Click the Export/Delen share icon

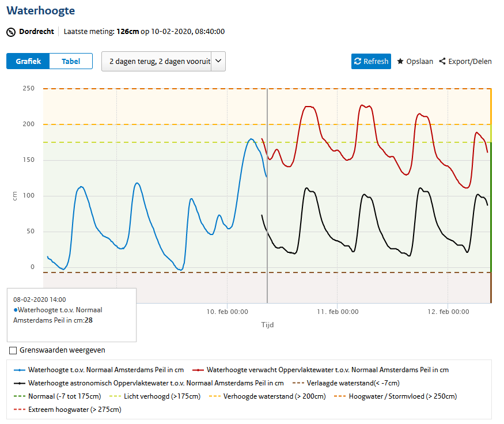pyautogui.click(x=442, y=61)
